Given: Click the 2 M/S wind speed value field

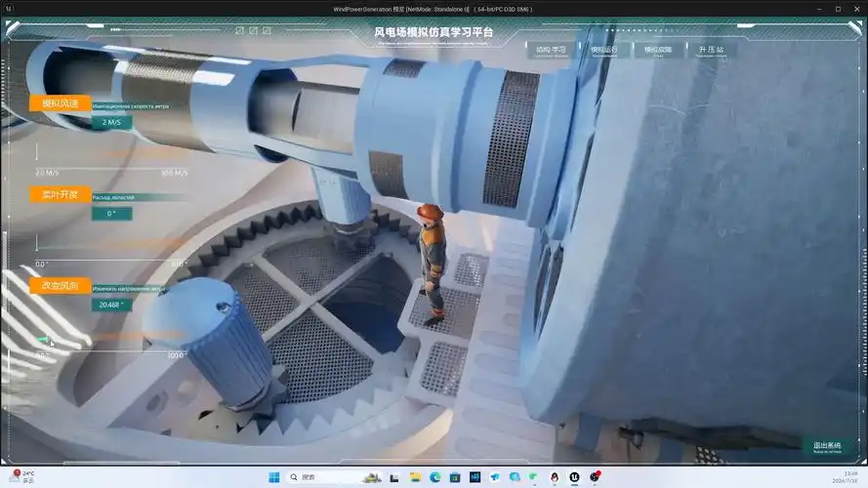Looking at the screenshot, I should click(111, 123).
